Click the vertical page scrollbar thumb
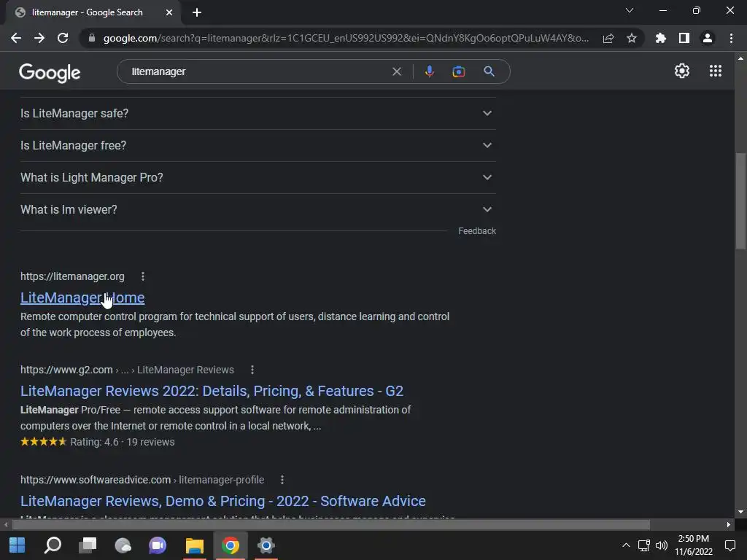The image size is (747, 560). pos(740,201)
